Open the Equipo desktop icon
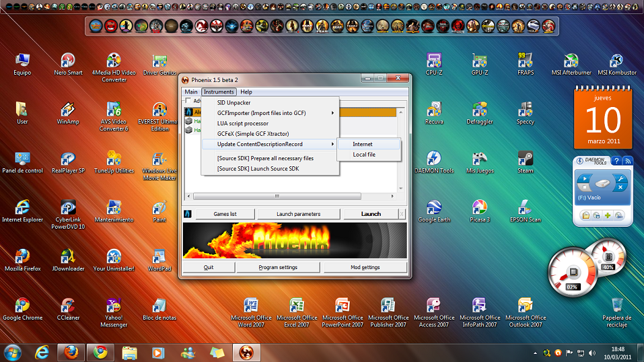 tap(22, 65)
